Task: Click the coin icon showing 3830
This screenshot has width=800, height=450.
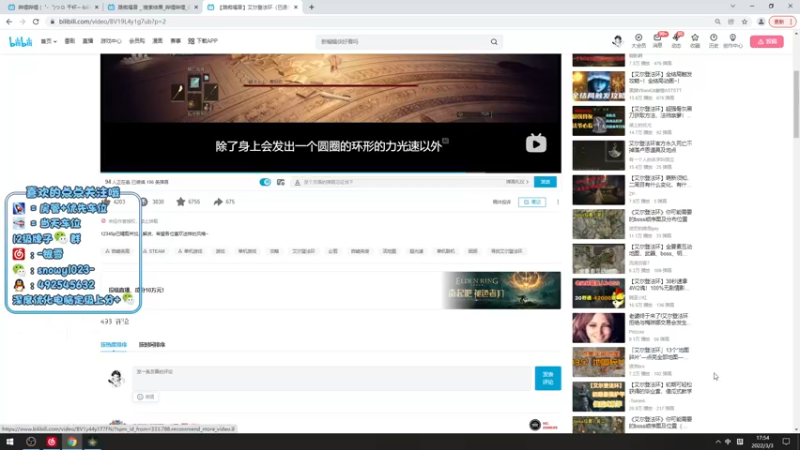Action: tap(144, 202)
